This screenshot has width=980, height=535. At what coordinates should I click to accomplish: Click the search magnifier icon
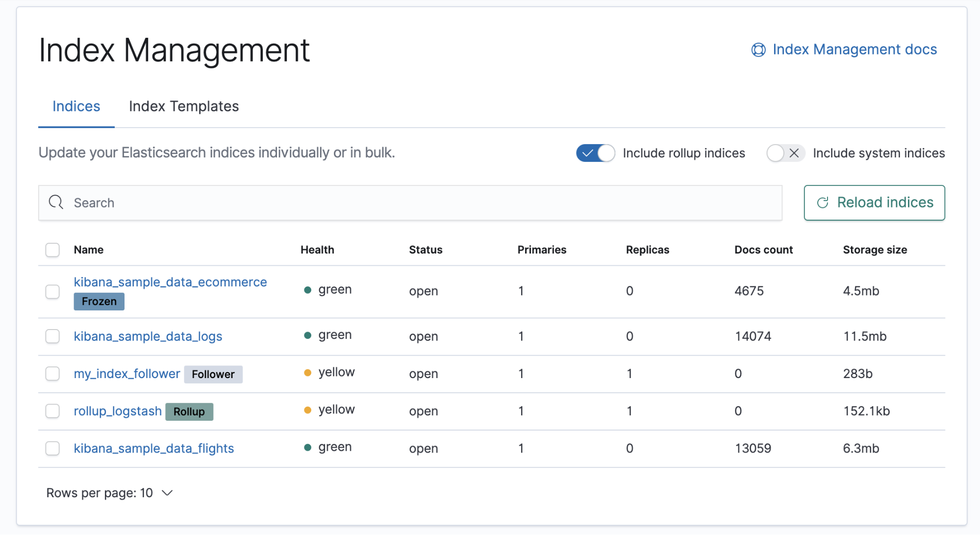coord(57,202)
